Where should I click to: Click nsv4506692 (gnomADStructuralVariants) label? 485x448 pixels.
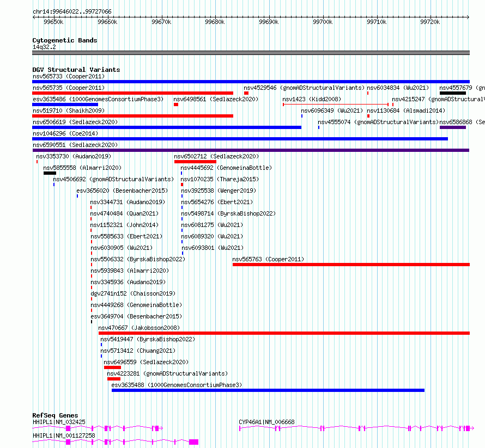113,179
